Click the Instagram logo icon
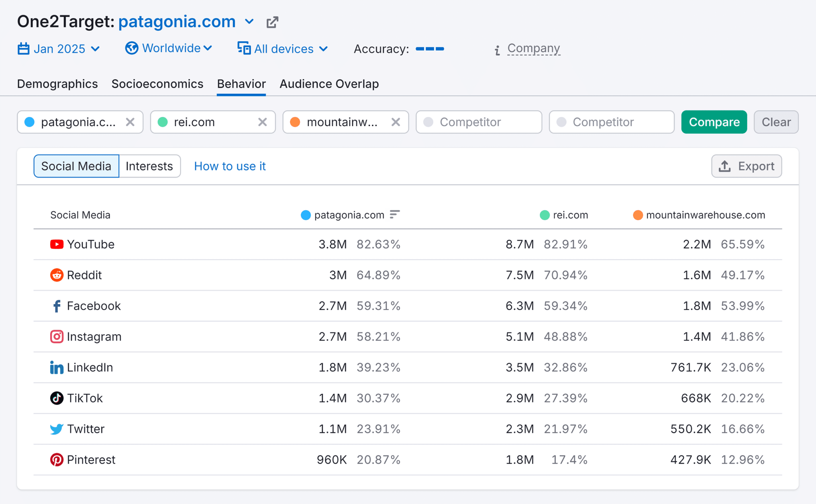 57,336
